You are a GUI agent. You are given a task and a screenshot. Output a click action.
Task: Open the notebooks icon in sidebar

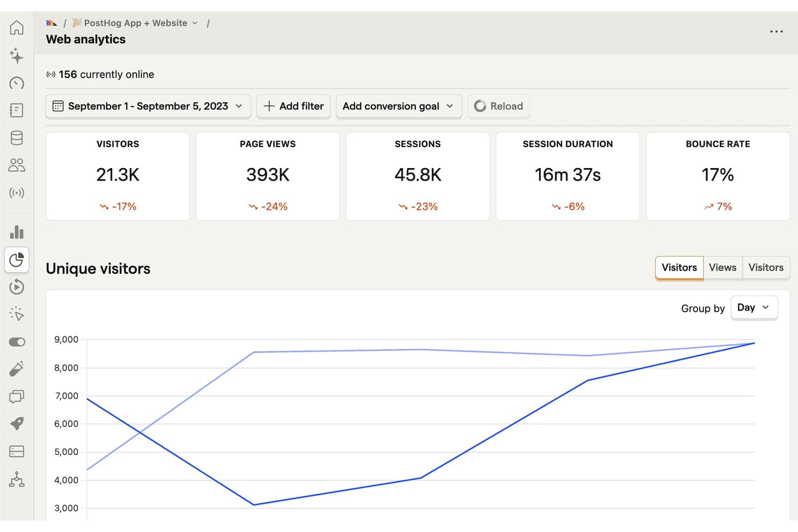click(17, 110)
